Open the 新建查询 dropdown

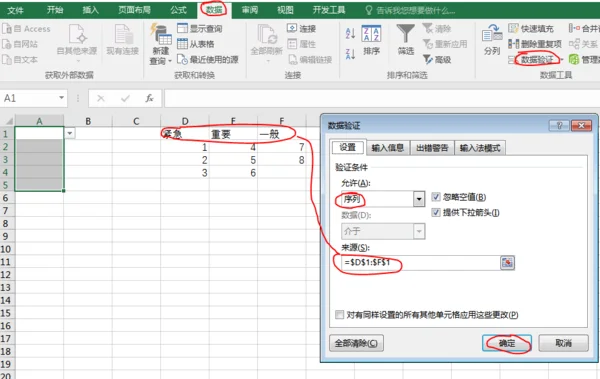(160, 44)
